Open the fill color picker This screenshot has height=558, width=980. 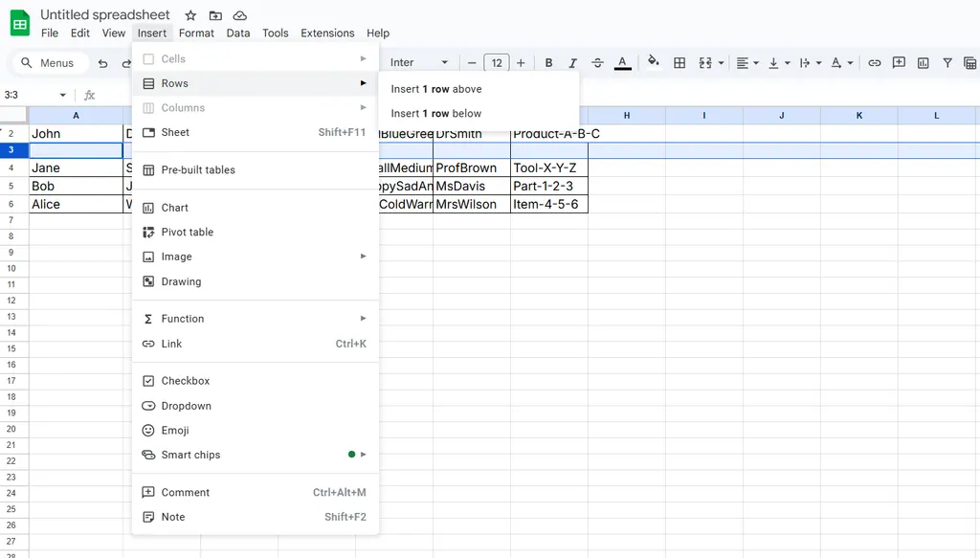(654, 63)
